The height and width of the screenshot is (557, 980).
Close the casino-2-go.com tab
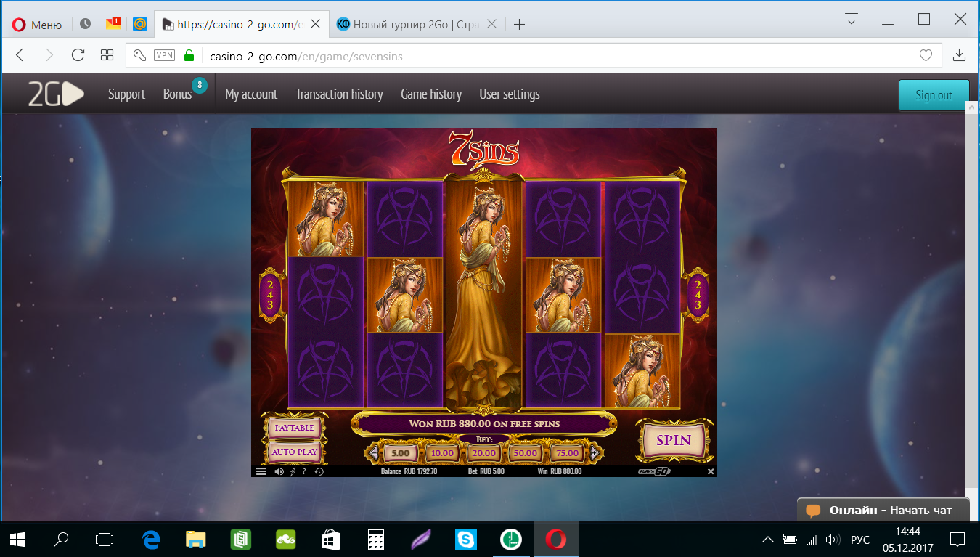(317, 24)
